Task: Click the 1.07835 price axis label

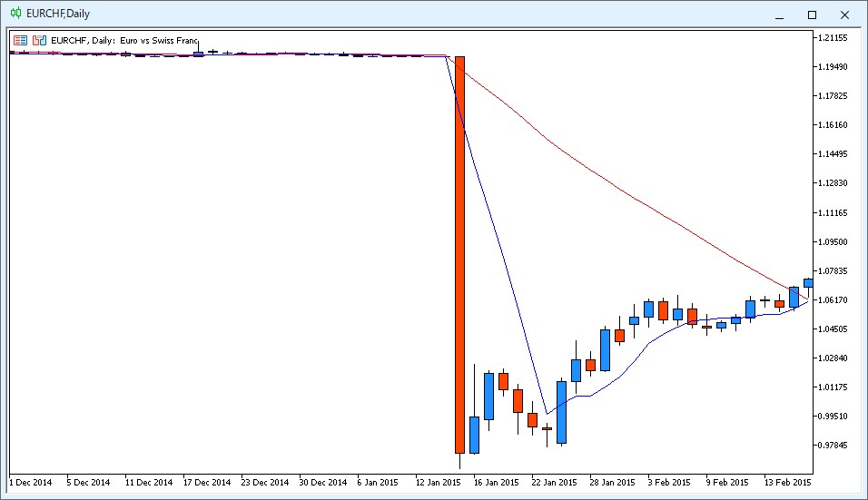Action: point(833,271)
